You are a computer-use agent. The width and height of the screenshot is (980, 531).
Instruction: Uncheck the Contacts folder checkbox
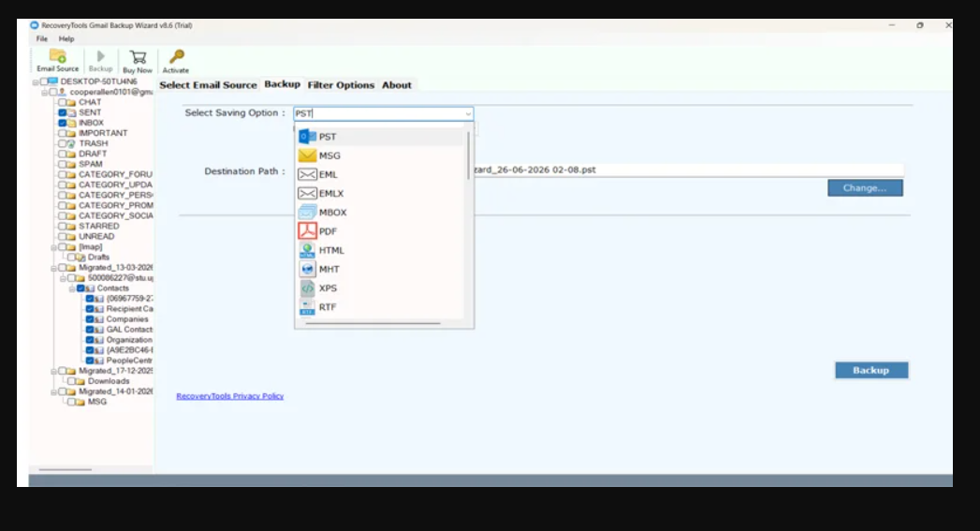point(80,288)
